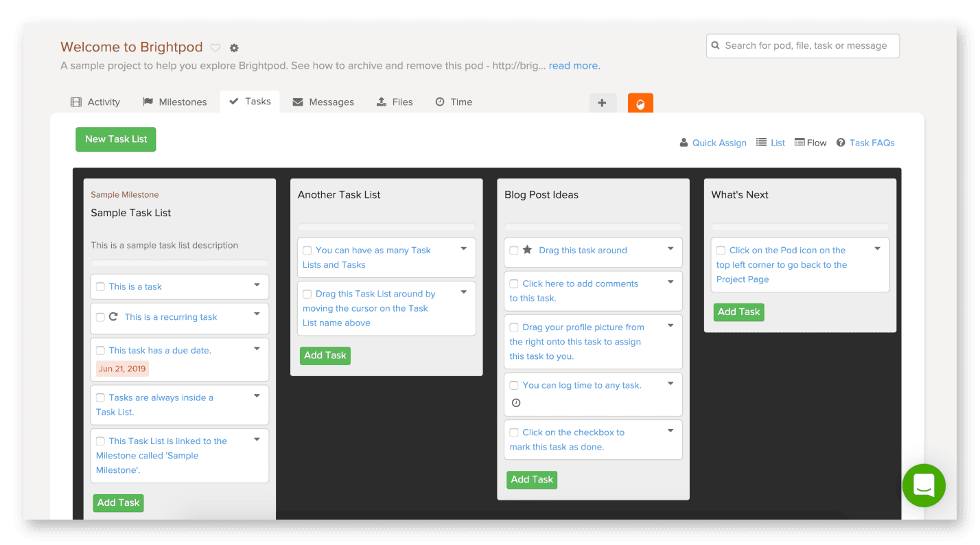Open dropdown on 'Click on the Pod icon' task
The width and height of the screenshot is (980, 545).
click(x=878, y=248)
